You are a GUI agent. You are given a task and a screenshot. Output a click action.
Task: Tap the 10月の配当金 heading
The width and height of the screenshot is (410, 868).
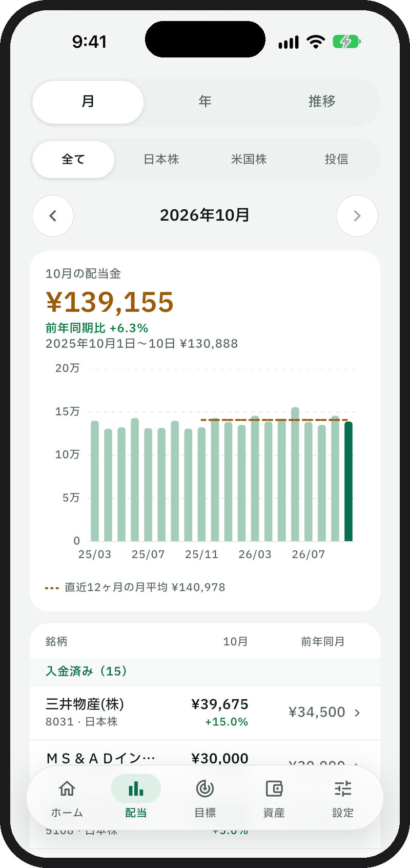click(x=83, y=274)
